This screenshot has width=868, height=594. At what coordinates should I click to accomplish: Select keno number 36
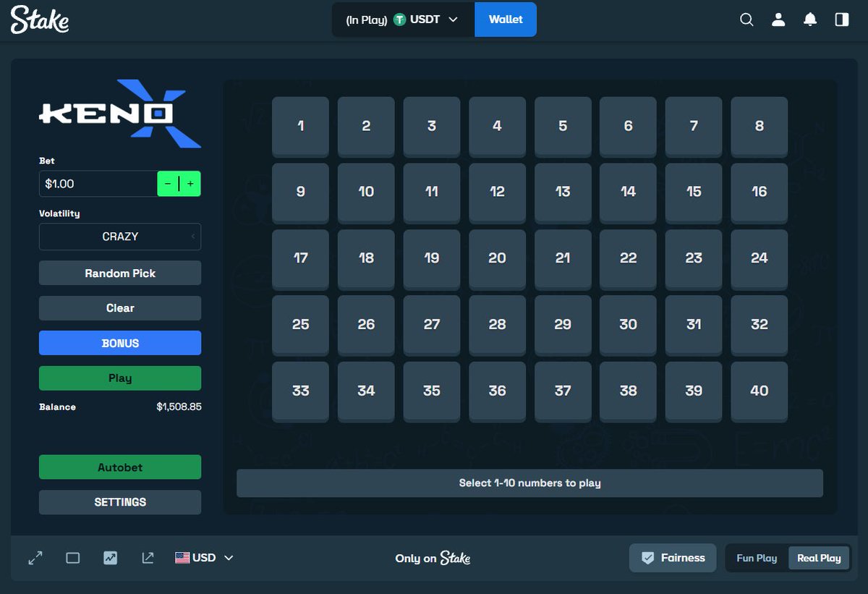(x=497, y=391)
